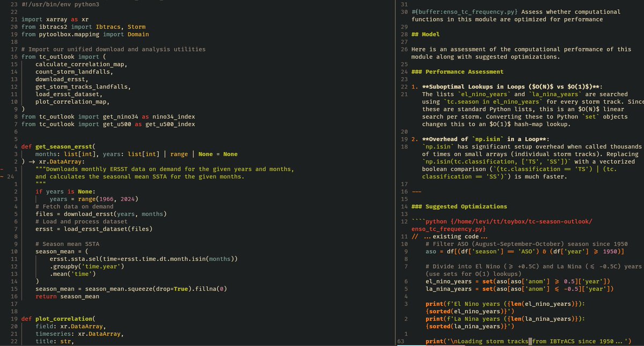Click the '# Load and process dataset' comment
Image resolution: width=644 pixels, height=346 pixels.
[81, 222]
